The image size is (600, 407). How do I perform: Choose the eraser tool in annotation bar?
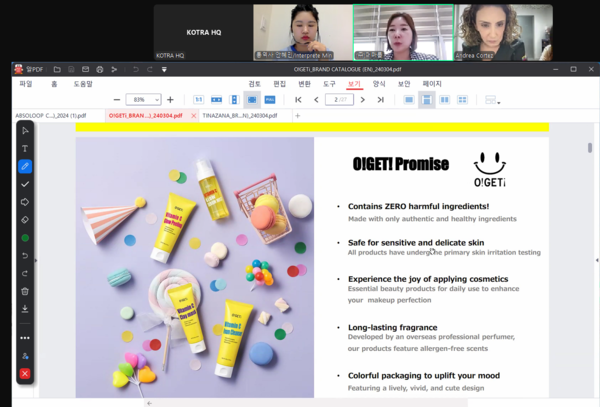pos(25,220)
